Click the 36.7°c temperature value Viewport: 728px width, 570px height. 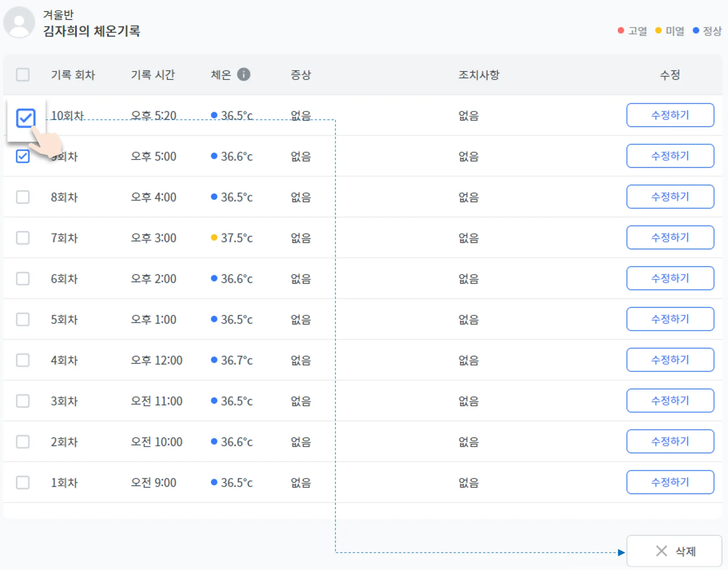(x=236, y=360)
